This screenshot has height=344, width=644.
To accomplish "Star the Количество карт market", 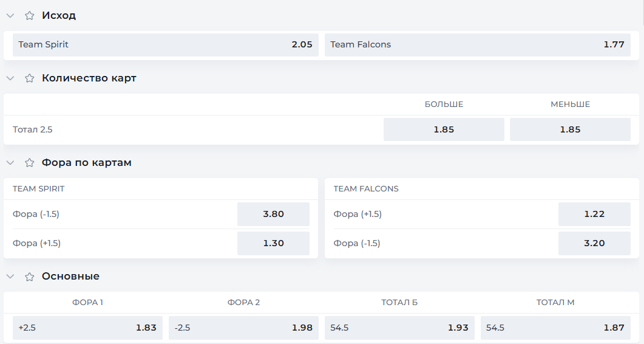I will click(29, 78).
